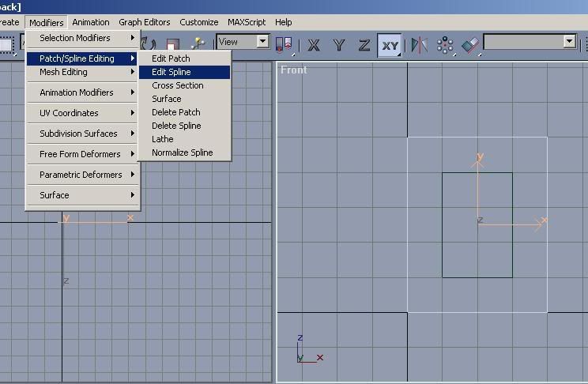
Task: Restrict to Y axis constraint
Action: pyautogui.click(x=339, y=44)
